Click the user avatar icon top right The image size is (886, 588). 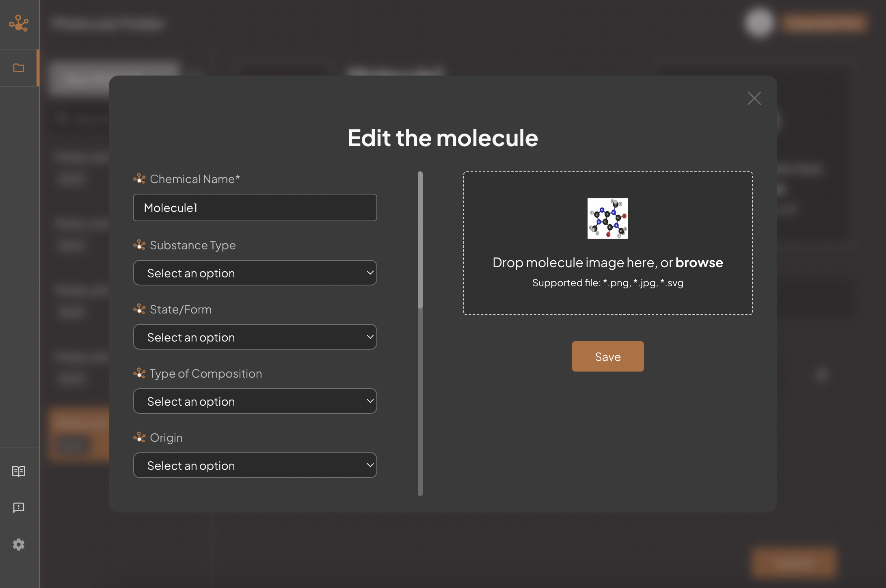click(x=757, y=22)
